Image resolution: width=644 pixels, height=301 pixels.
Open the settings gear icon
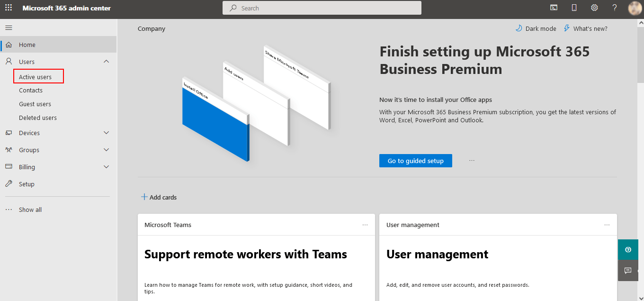594,8
